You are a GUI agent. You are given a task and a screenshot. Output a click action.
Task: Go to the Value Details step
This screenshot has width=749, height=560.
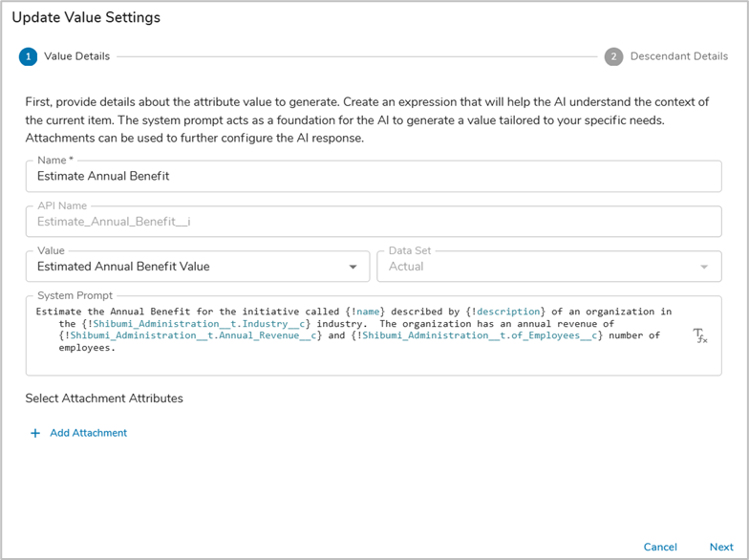[x=76, y=56]
